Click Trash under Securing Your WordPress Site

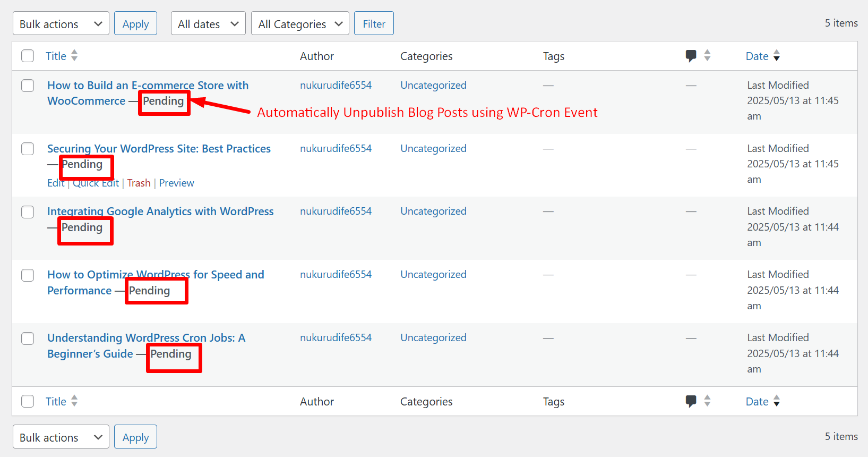click(139, 183)
